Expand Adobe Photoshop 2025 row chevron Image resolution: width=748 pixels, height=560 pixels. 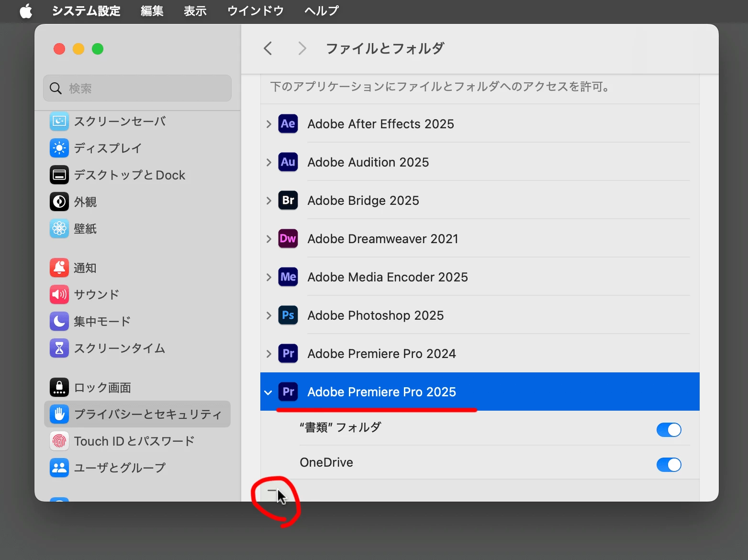point(269,315)
